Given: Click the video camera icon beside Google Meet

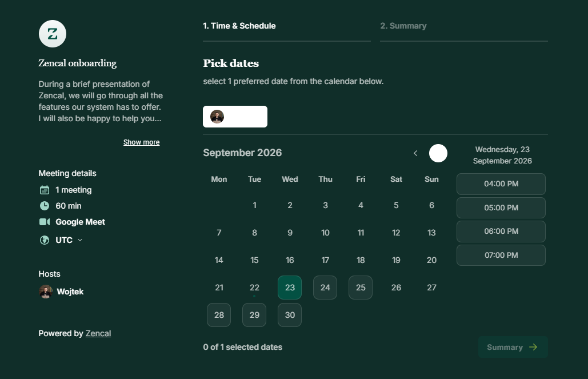Looking at the screenshot, I should [45, 222].
